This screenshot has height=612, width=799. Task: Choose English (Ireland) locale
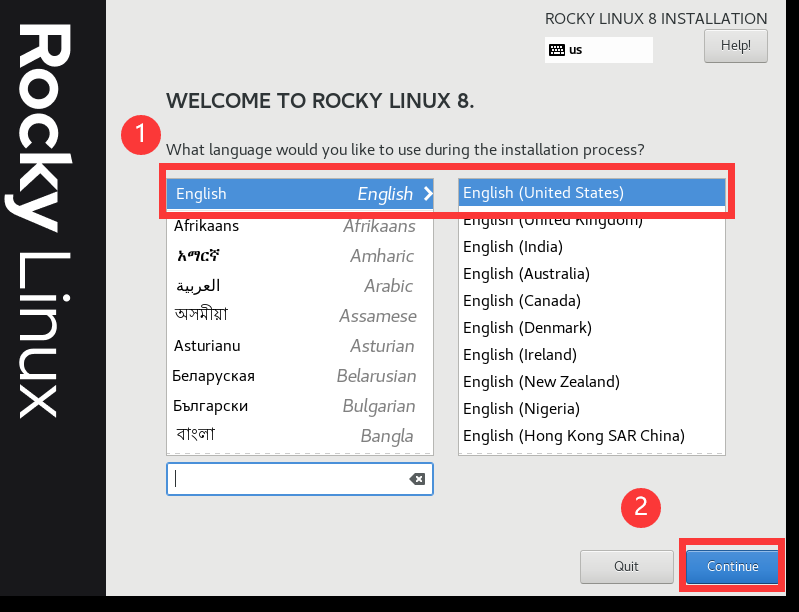click(x=592, y=355)
